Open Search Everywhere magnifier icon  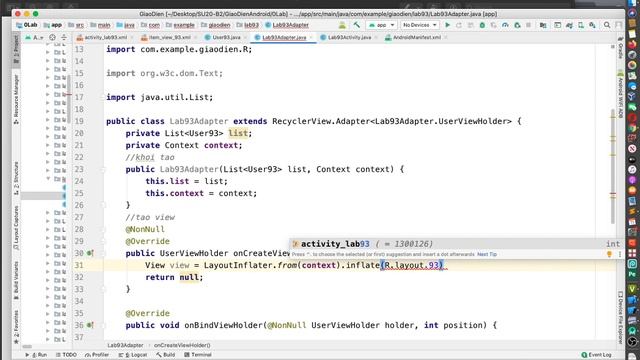[607, 25]
